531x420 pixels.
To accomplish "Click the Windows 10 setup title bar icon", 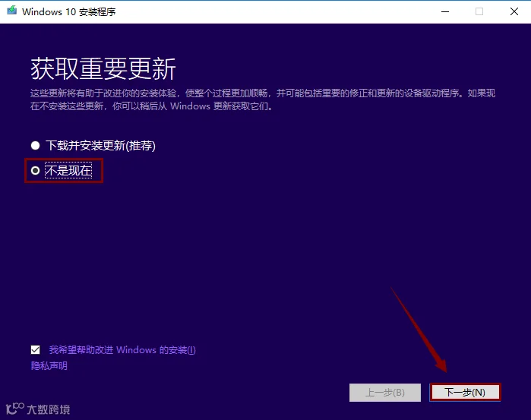I will click(12, 10).
